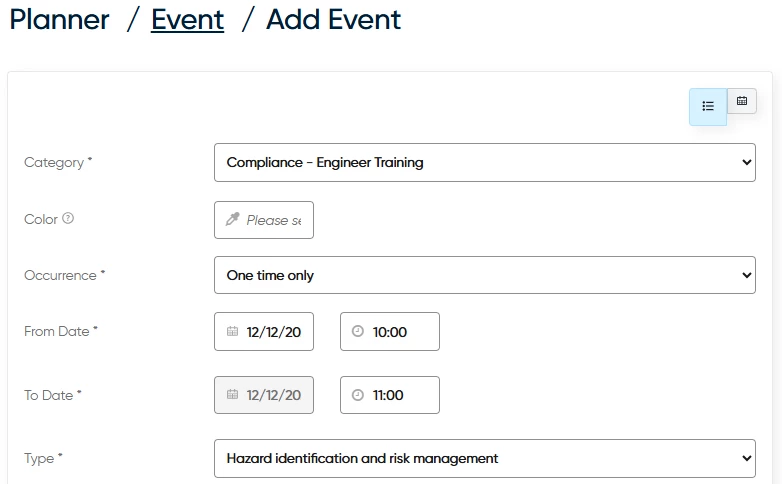Click clock icon in From Date time

359,332
